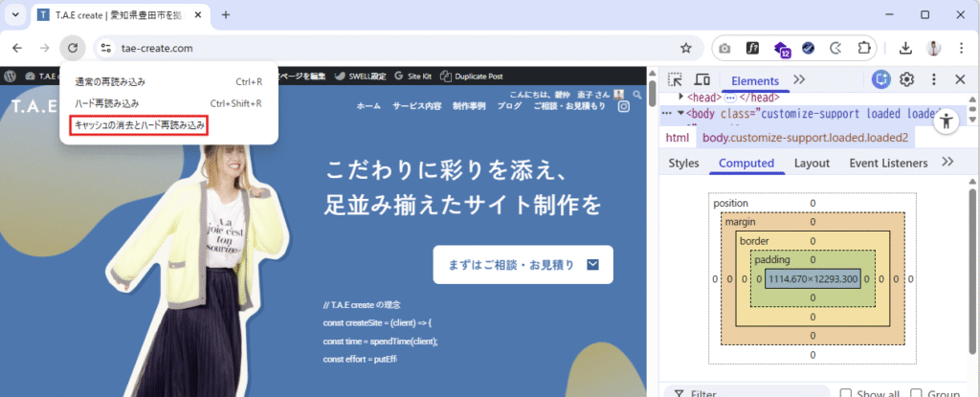Screen dimensions: 980x397
Task: Open the 制作事例 navigation link
Action: (469, 106)
